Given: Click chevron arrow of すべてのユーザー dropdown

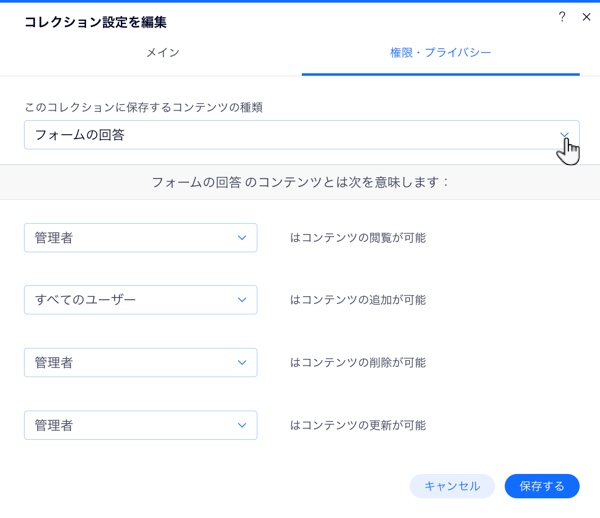Looking at the screenshot, I should [242, 300].
